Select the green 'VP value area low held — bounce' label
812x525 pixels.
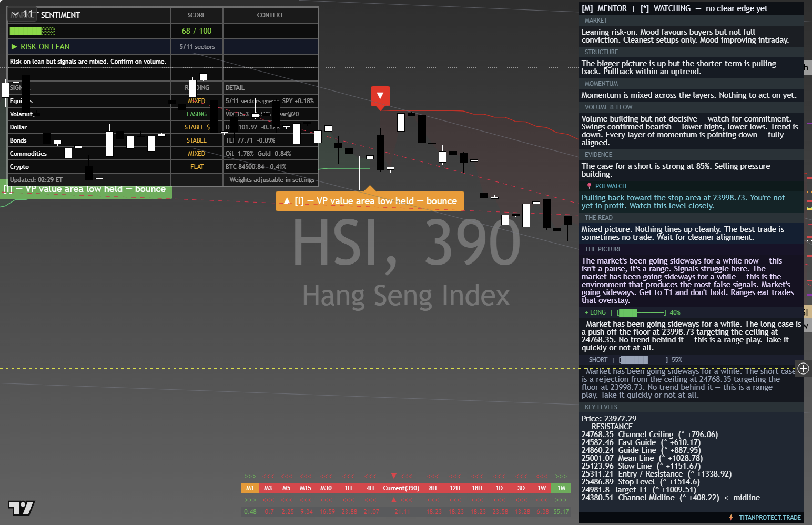point(86,189)
